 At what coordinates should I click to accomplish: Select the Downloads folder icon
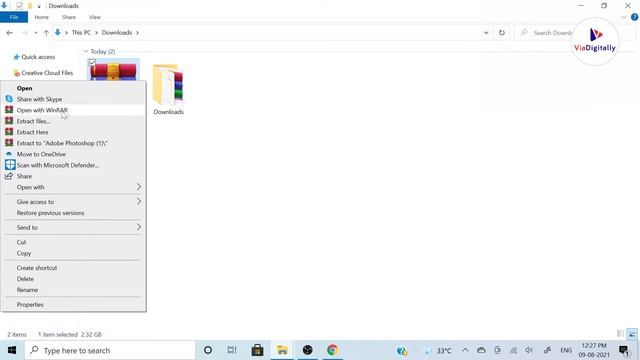click(169, 85)
